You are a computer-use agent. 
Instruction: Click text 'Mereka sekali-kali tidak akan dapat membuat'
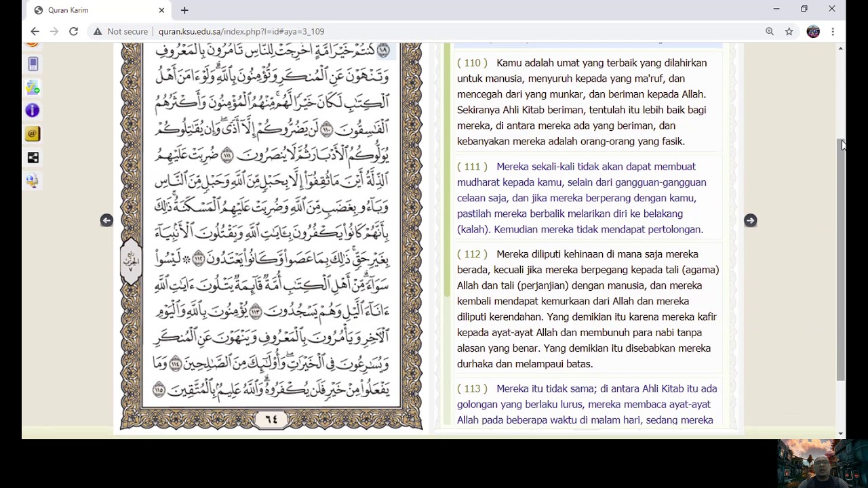596,167
